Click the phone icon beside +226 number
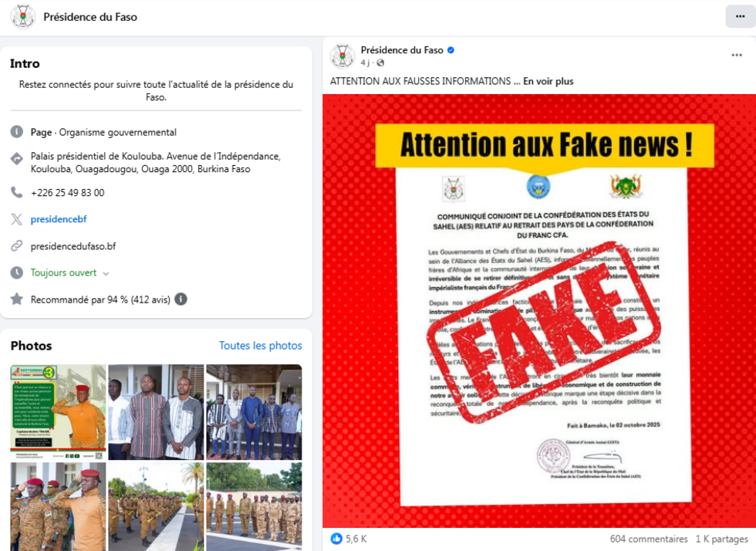The image size is (756, 551). [17, 192]
